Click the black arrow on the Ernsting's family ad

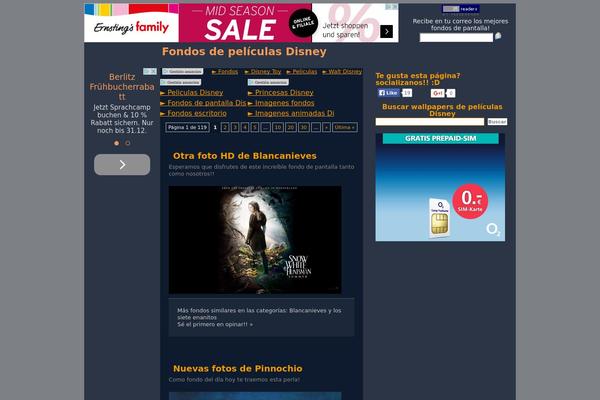click(x=386, y=31)
